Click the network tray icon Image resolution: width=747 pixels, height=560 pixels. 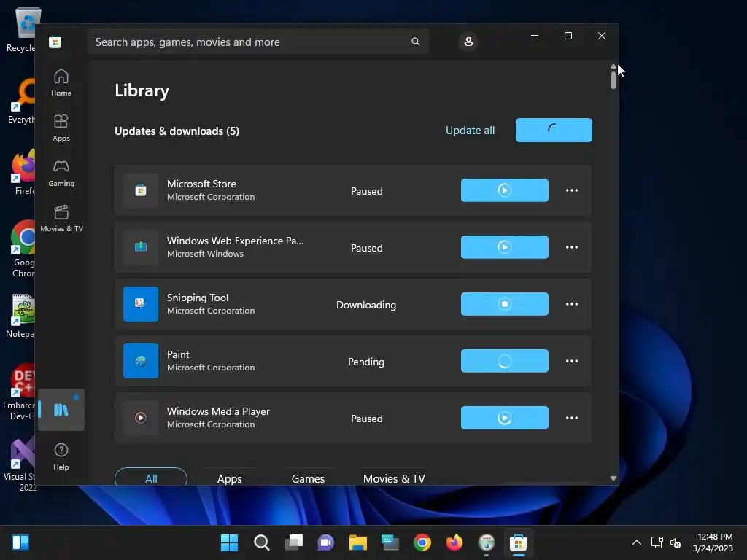[657, 542]
